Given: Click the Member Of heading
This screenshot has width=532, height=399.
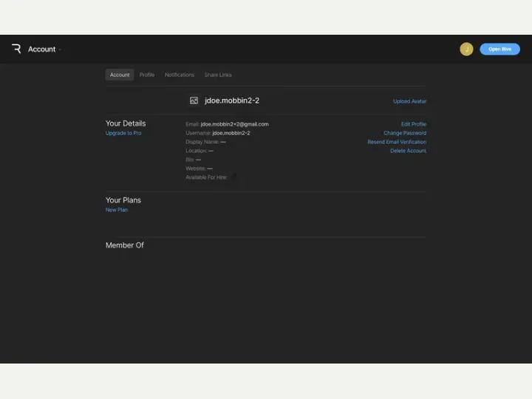Looking at the screenshot, I should [x=125, y=245].
